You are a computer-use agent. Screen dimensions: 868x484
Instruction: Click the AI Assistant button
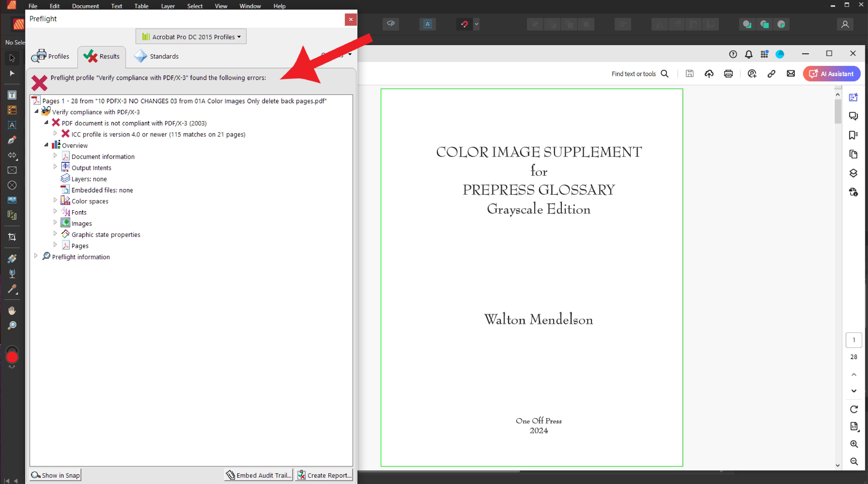[832, 74]
